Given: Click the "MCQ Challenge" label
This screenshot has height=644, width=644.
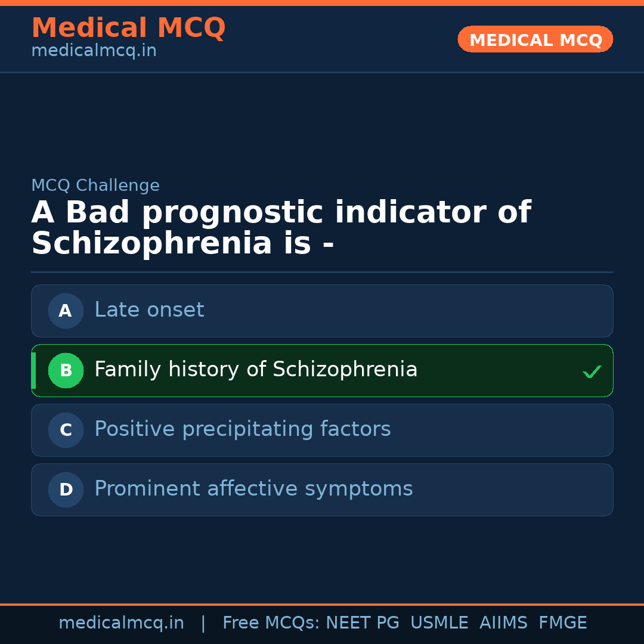Looking at the screenshot, I should 95,185.
